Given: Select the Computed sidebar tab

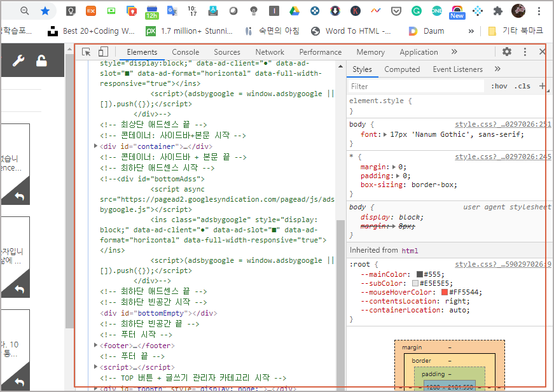Looking at the screenshot, I should pos(402,69).
